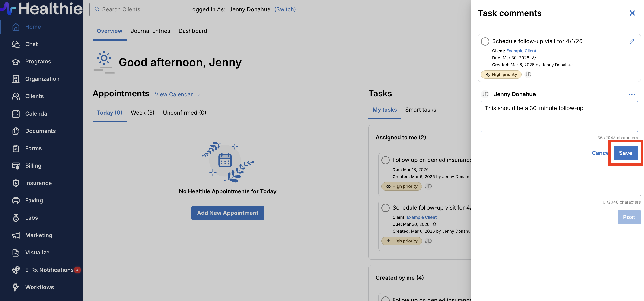Screen dimensions: 644x301
Task: Click the Labs flask icon
Action: coord(16,218)
